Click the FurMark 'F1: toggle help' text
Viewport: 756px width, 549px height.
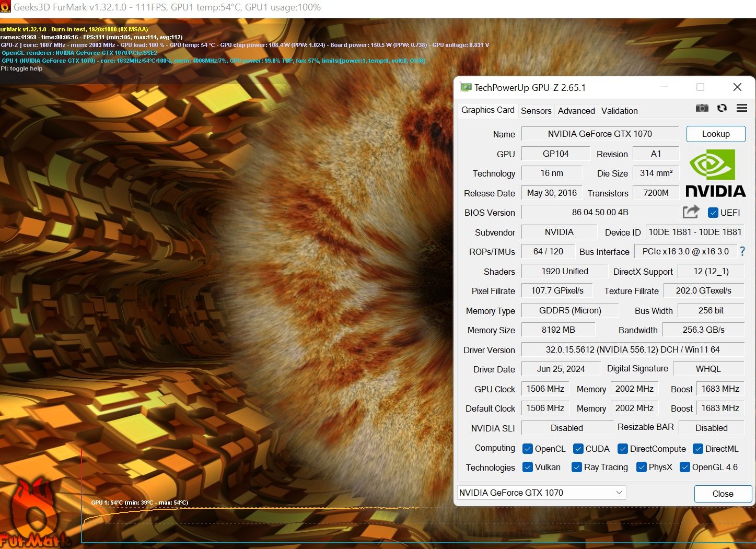[x=21, y=68]
